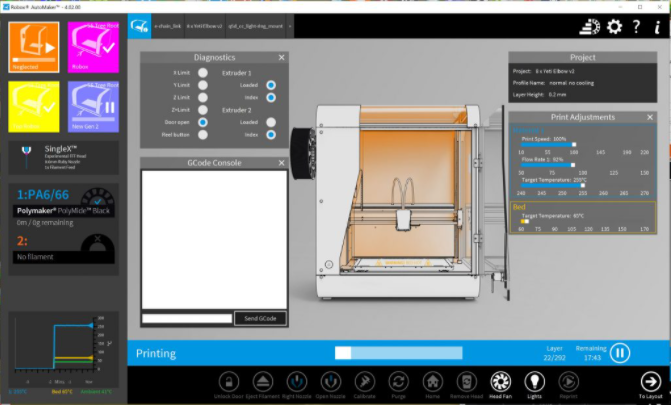Pause the print with the pause button

(620, 353)
